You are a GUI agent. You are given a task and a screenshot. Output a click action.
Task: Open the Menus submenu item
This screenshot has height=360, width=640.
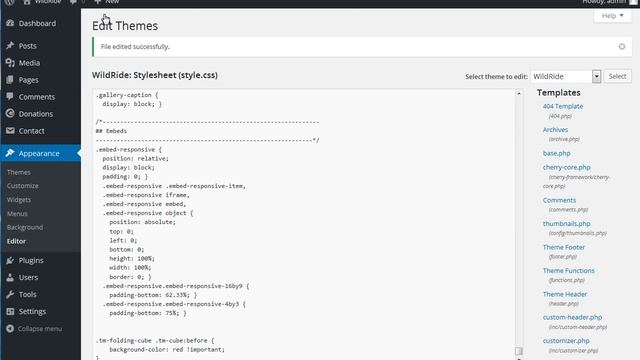17,213
